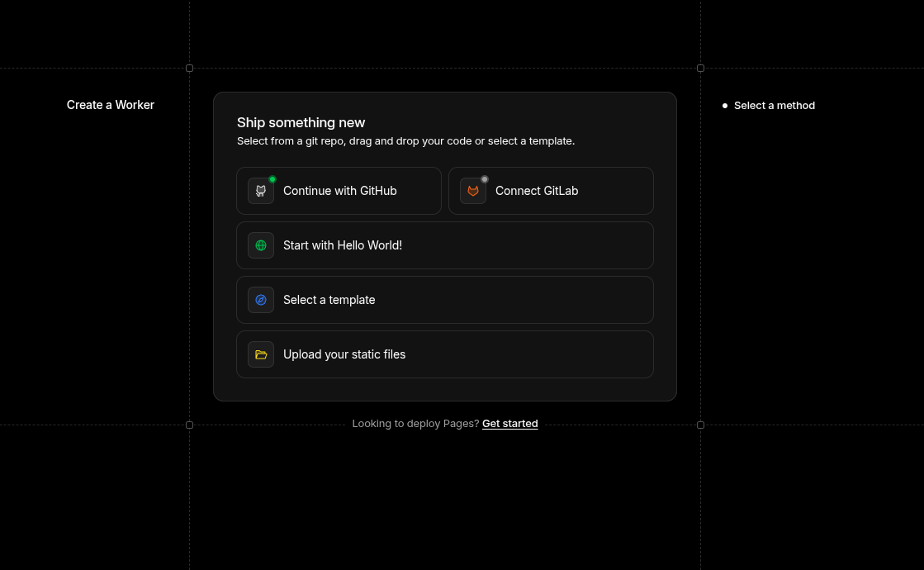The image size is (924, 570).
Task: Click the gray status dot on GitLab icon
Action: pyautogui.click(x=485, y=179)
